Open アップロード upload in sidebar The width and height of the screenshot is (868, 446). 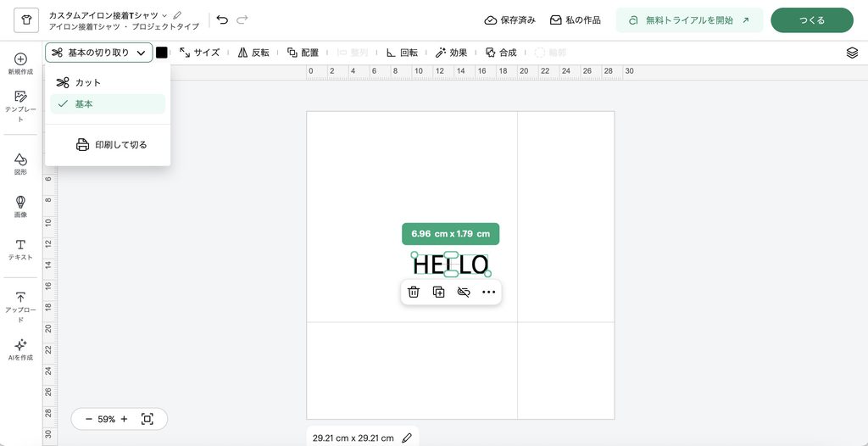tap(20, 308)
